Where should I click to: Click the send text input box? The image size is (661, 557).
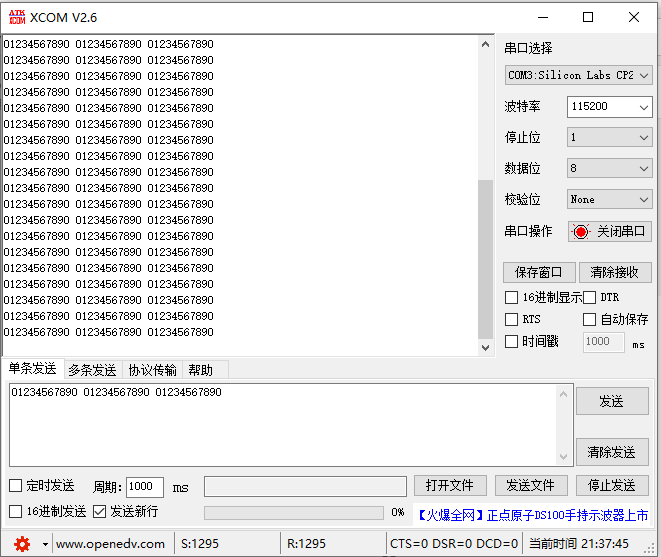click(283, 425)
